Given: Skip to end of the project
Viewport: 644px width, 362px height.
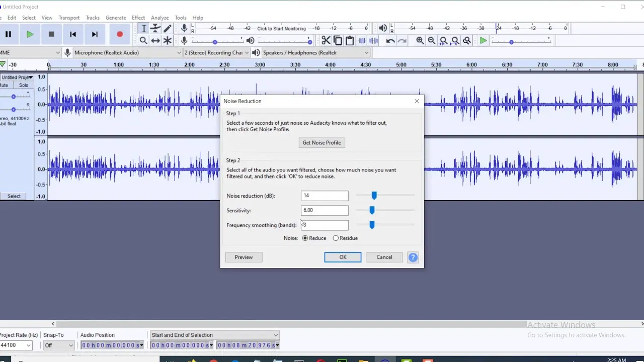Looking at the screenshot, I should (95, 34).
